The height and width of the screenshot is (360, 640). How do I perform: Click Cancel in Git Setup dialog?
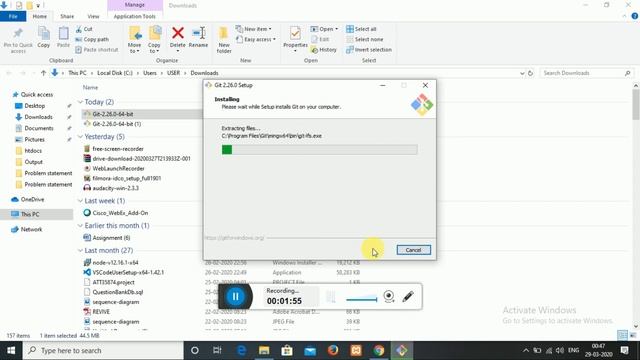[x=413, y=250]
